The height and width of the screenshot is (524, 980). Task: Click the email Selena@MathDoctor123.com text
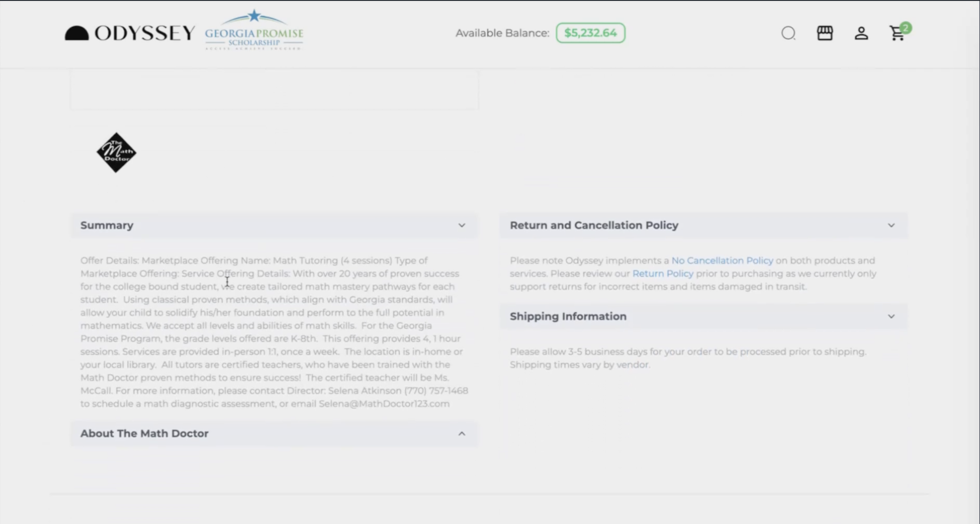384,403
